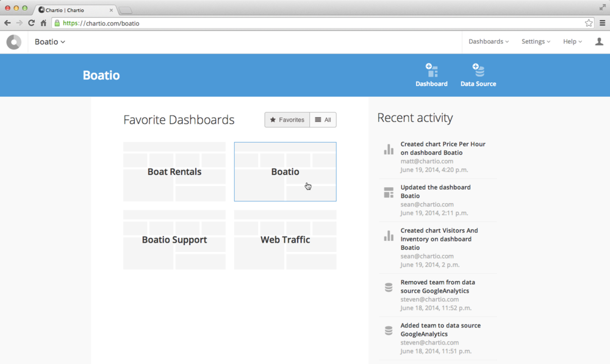This screenshot has width=610, height=364.
Task: Click 'Created chart Visitors And Inventory' activity
Action: click(439, 239)
